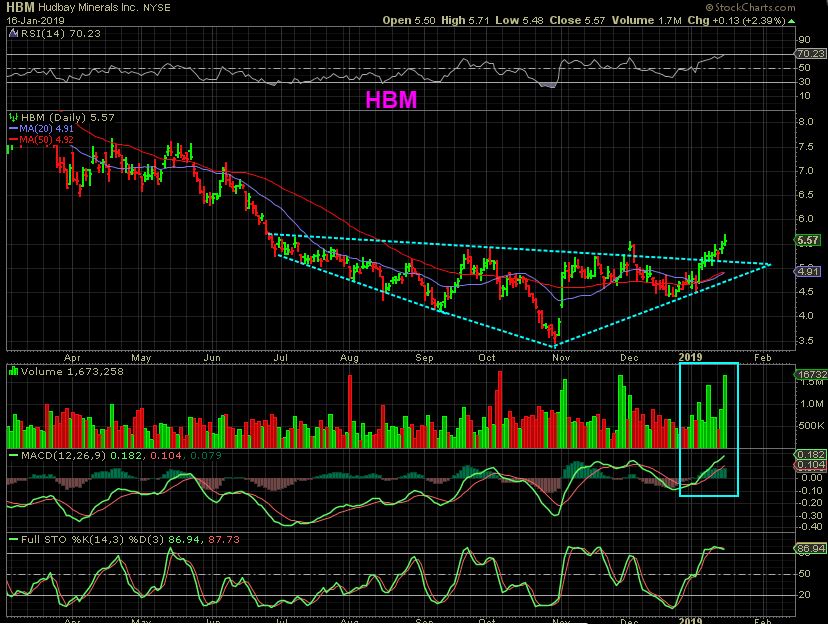This screenshot has height=624, width=828.
Task: Click the Close 5.57 value in header
Action: pos(577,21)
